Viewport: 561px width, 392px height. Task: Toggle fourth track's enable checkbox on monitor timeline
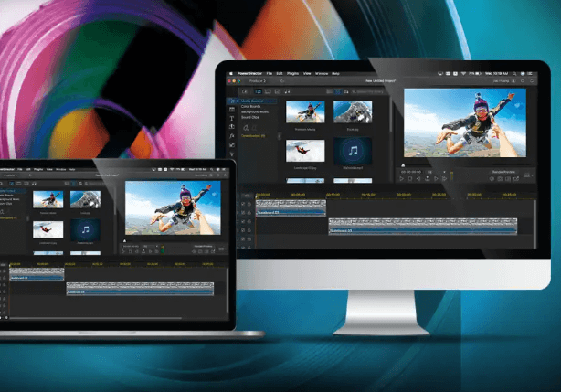point(243,230)
